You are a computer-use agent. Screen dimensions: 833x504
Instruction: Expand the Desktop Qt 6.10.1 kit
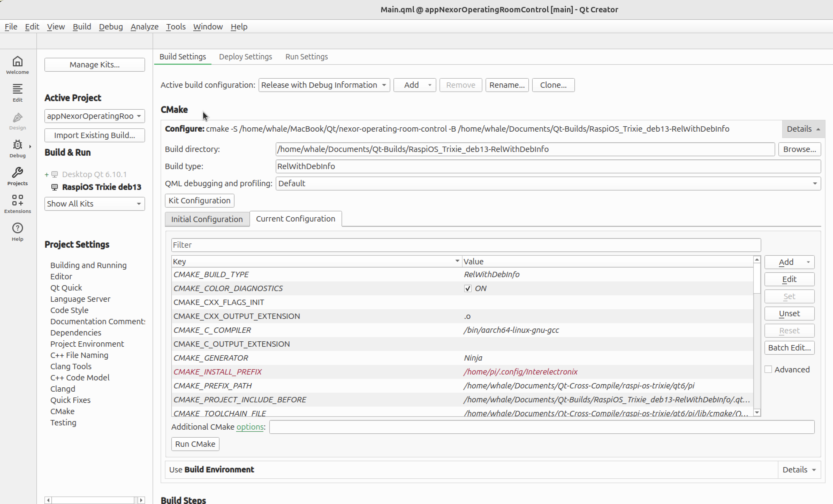point(47,174)
